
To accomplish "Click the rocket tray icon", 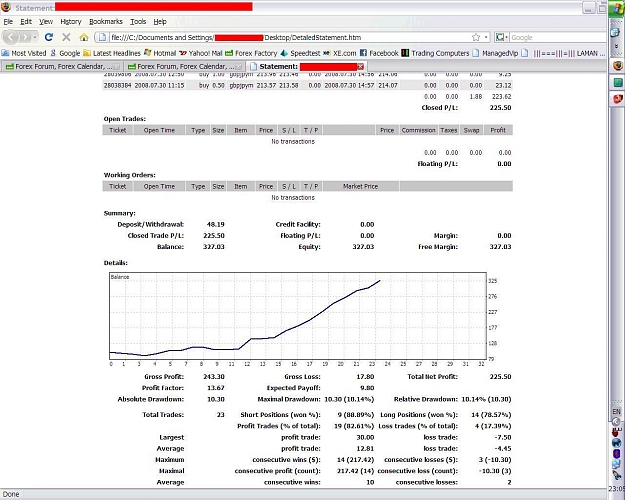I will (616, 474).
